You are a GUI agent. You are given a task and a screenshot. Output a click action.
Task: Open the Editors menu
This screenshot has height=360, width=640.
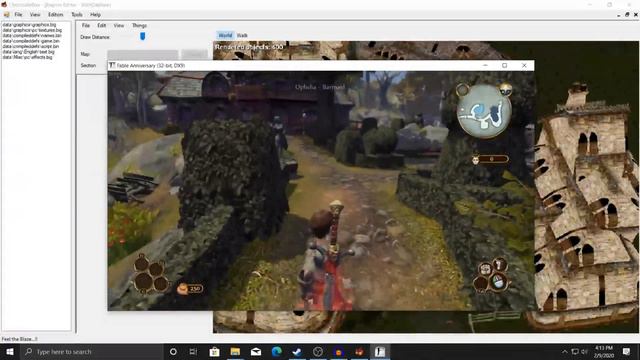click(x=56, y=15)
